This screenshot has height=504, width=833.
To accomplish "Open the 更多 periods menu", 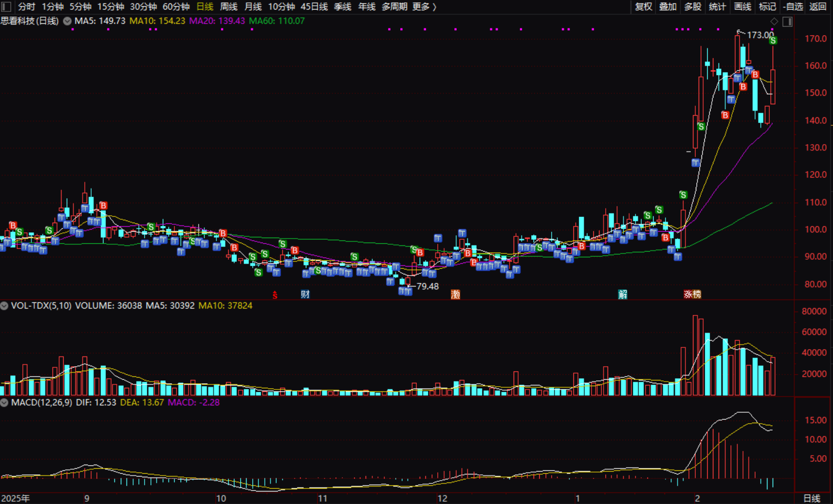I will point(424,7).
